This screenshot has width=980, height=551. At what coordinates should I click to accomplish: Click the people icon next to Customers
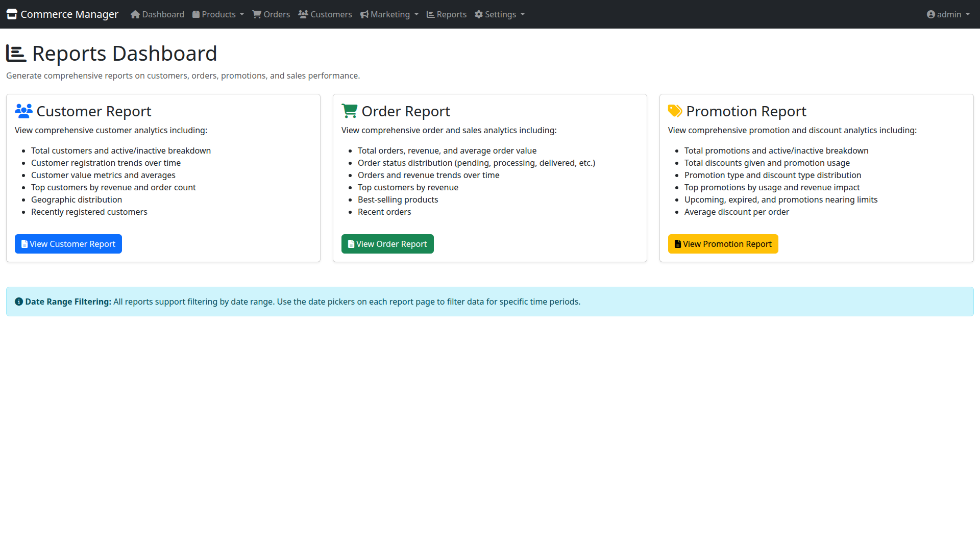(x=303, y=14)
